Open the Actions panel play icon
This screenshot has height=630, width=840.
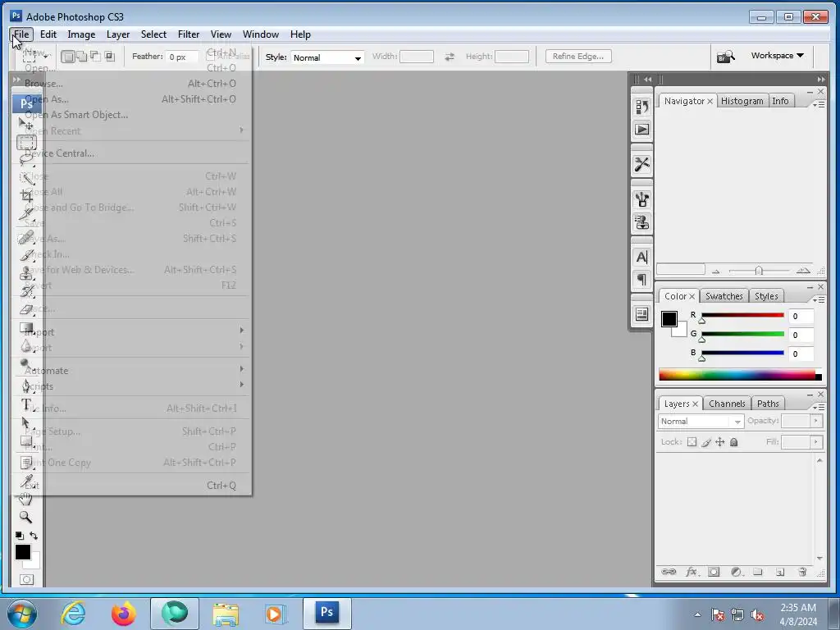tap(641, 129)
